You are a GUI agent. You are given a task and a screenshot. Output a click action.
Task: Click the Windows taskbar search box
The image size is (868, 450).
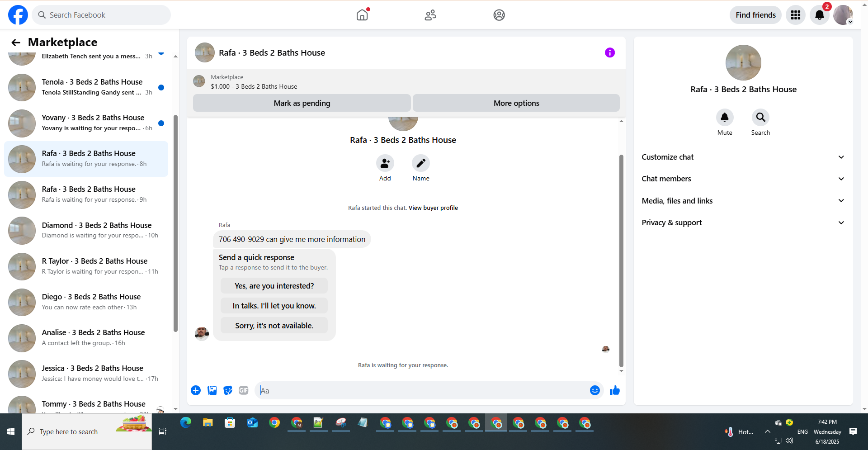(x=87, y=431)
